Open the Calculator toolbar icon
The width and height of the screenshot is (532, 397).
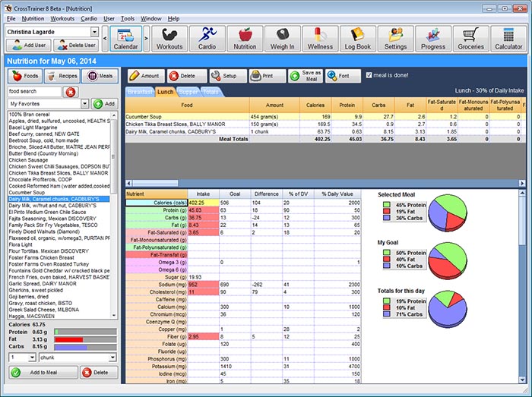[x=508, y=39]
